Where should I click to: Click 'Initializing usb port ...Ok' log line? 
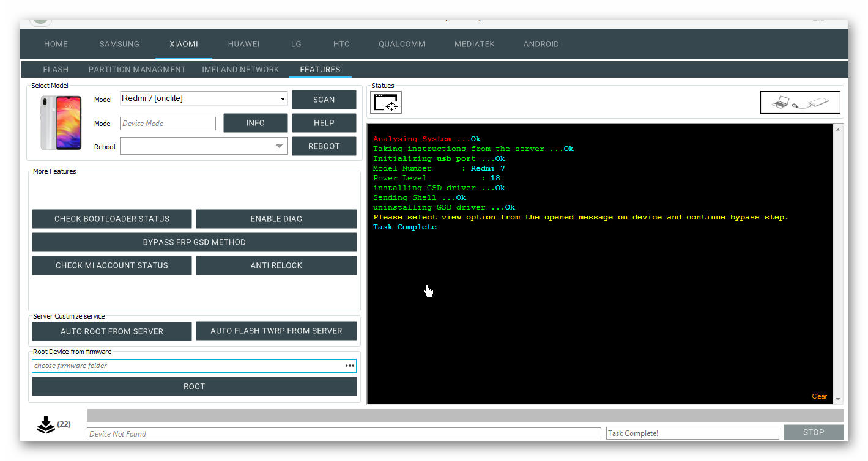click(439, 159)
